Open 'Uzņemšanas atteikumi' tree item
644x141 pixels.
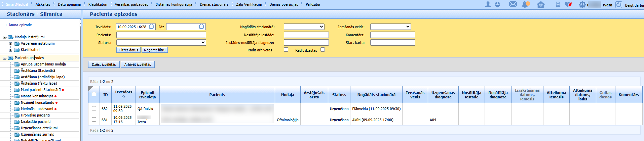click(39, 128)
